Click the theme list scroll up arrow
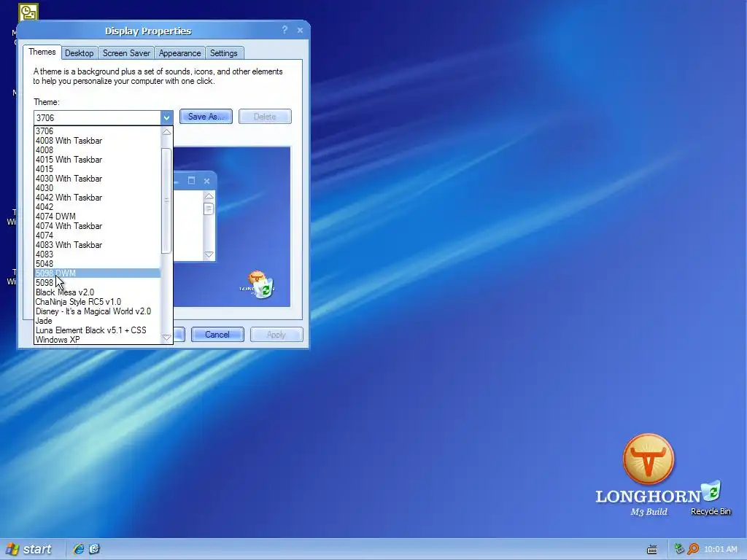Screen dimensions: 747x560 [166, 132]
